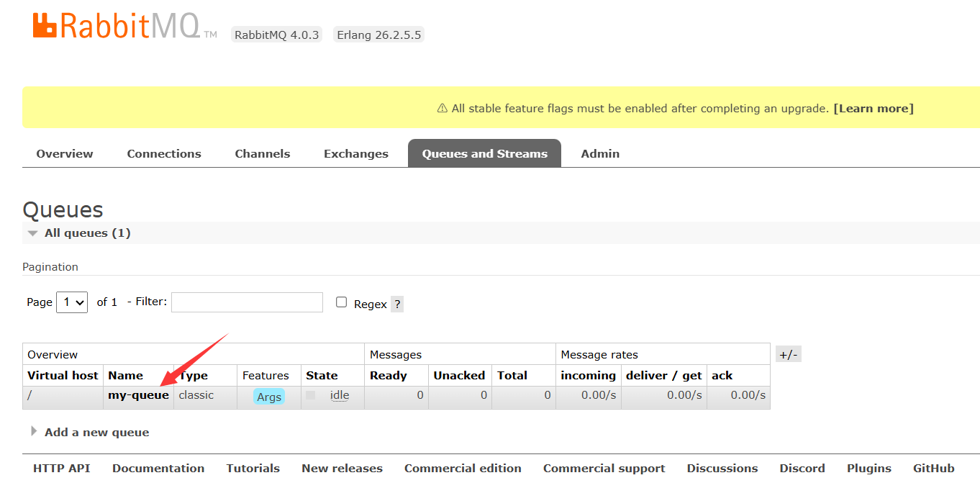
Task: Select the Queues and Streams tab
Action: click(x=484, y=153)
